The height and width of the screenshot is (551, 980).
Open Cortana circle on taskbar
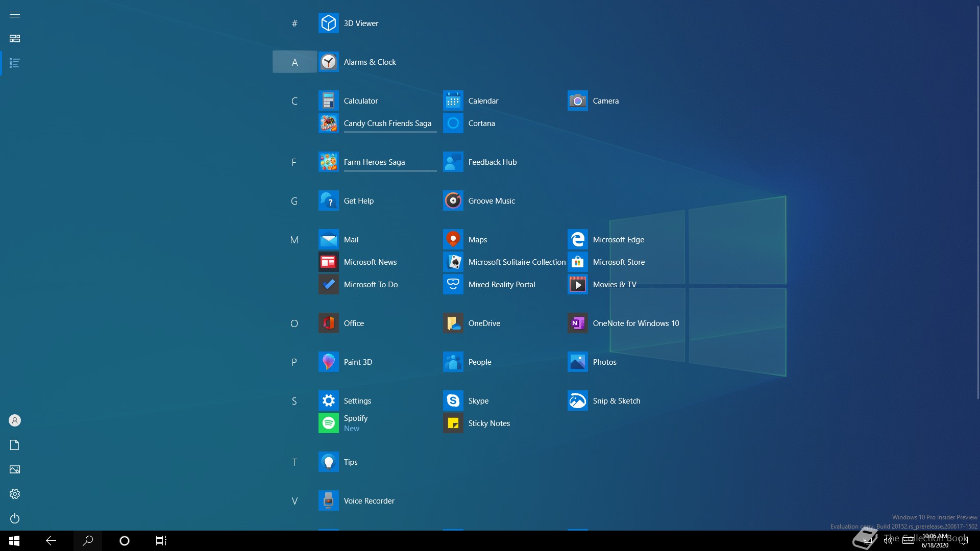[x=125, y=541]
